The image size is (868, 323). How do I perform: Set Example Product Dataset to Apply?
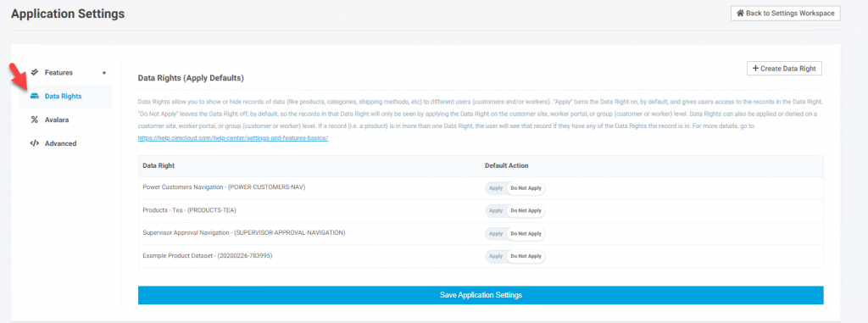(496, 257)
